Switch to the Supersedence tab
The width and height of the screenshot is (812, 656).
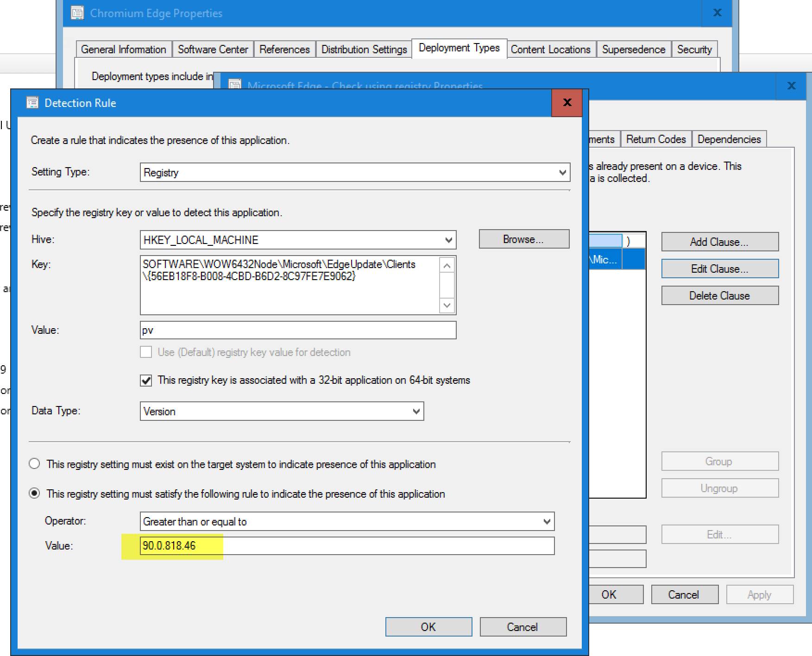pyautogui.click(x=634, y=50)
